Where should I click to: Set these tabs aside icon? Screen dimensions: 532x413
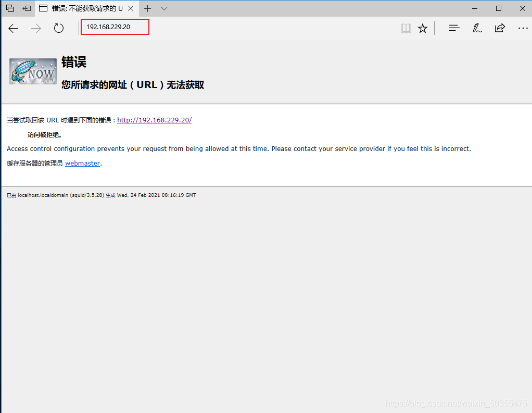(x=27, y=8)
